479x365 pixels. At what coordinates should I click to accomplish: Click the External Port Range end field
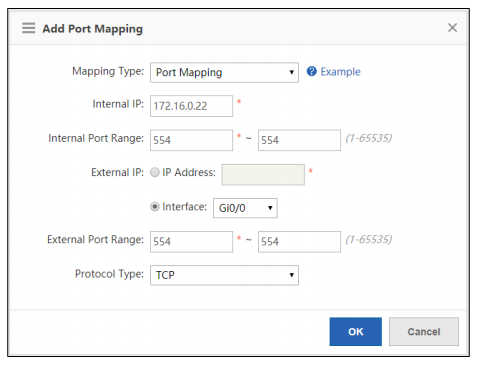pos(299,242)
